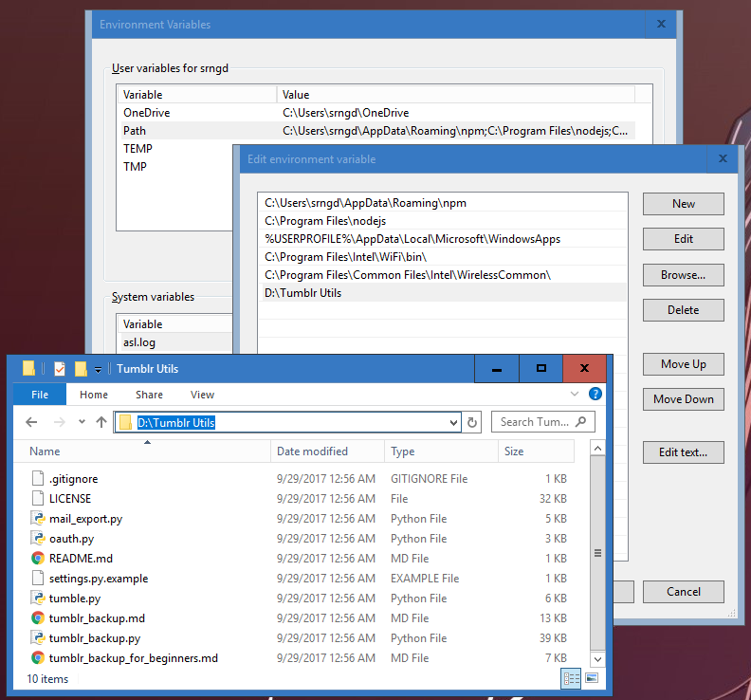
Task: Open Browse... to pick a directory
Action: 683,274
